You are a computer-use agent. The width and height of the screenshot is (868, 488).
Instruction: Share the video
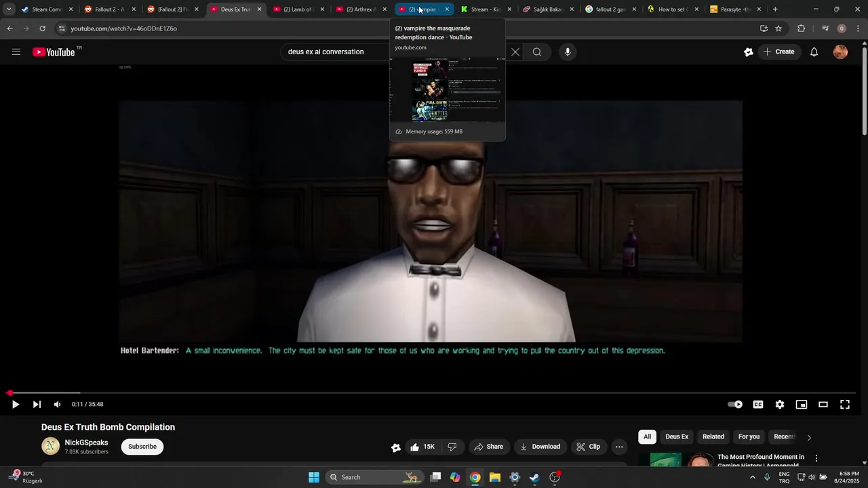point(488,447)
